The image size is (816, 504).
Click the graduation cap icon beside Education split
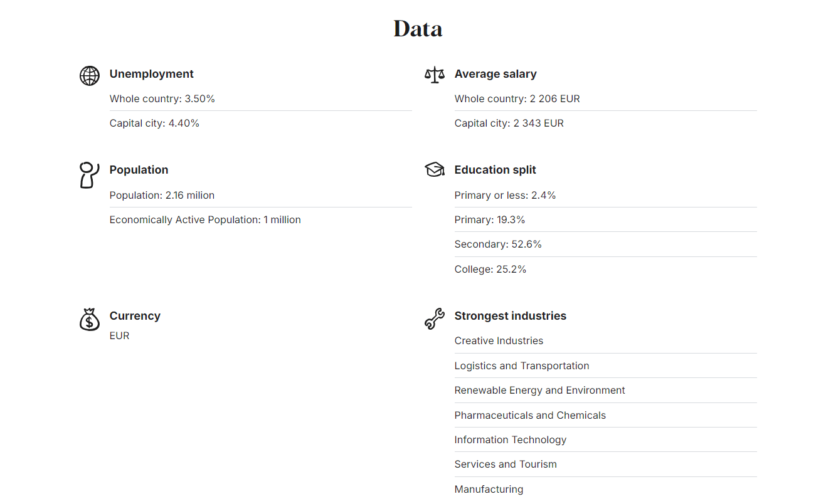tap(434, 169)
